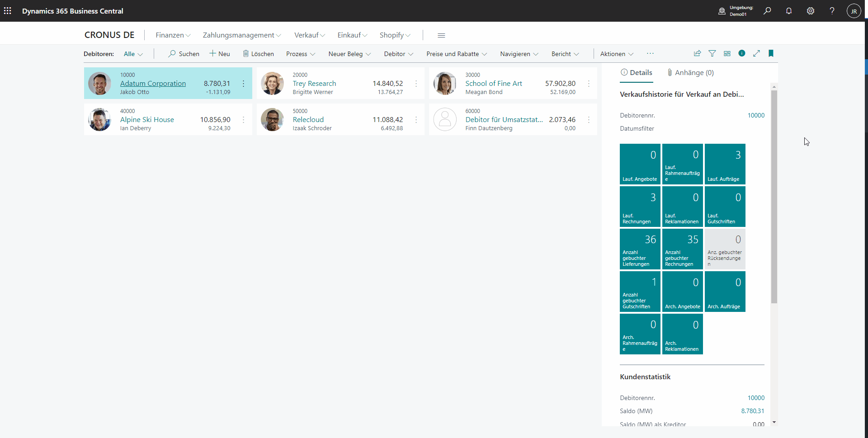Expand the Neuer Beleg menu
The width and height of the screenshot is (868, 438).
pyautogui.click(x=350, y=54)
